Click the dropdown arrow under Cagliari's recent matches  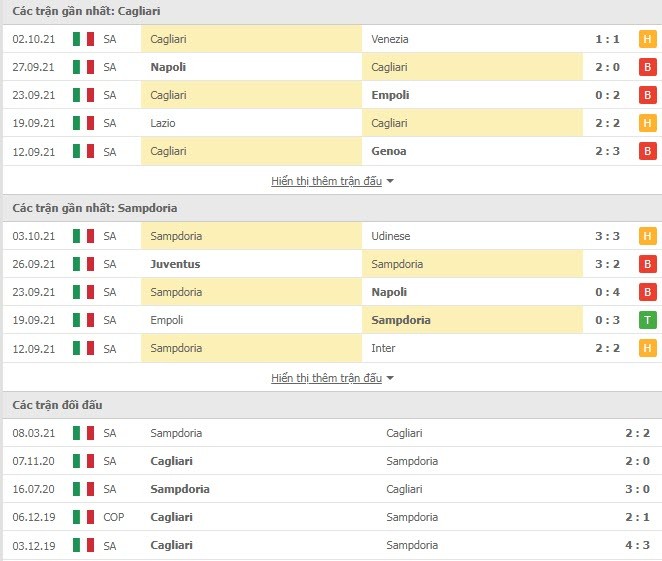pos(390,181)
